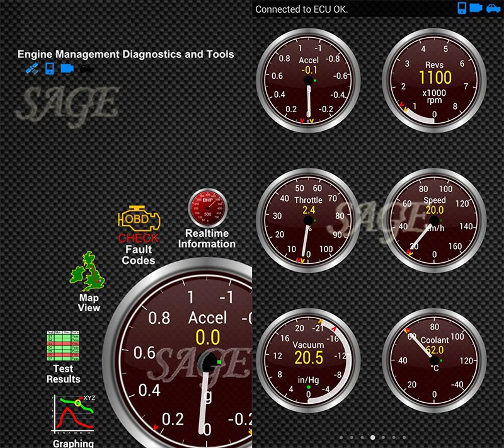Tap the -0.1 value on small Accel gauge

coord(309,70)
